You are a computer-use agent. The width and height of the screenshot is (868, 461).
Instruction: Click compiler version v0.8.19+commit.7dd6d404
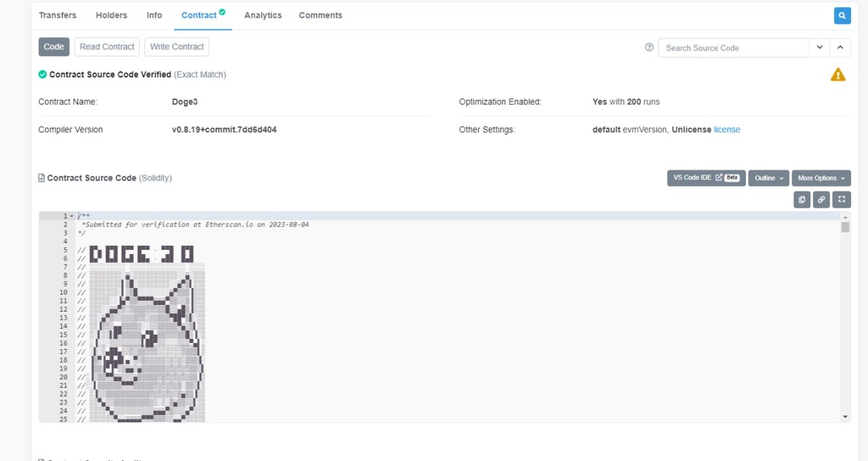point(224,130)
